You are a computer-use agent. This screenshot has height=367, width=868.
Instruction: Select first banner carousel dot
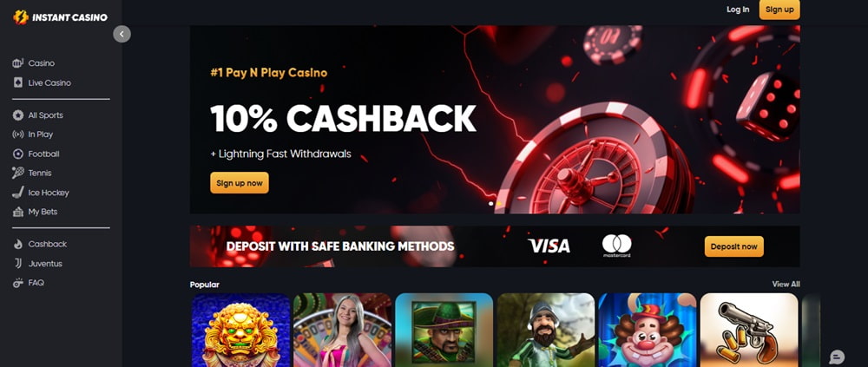(x=490, y=204)
